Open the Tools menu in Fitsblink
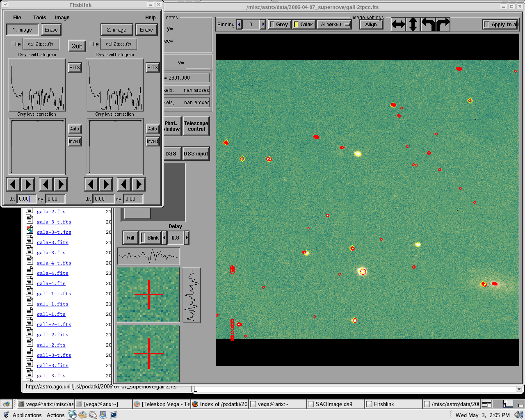 [x=40, y=18]
